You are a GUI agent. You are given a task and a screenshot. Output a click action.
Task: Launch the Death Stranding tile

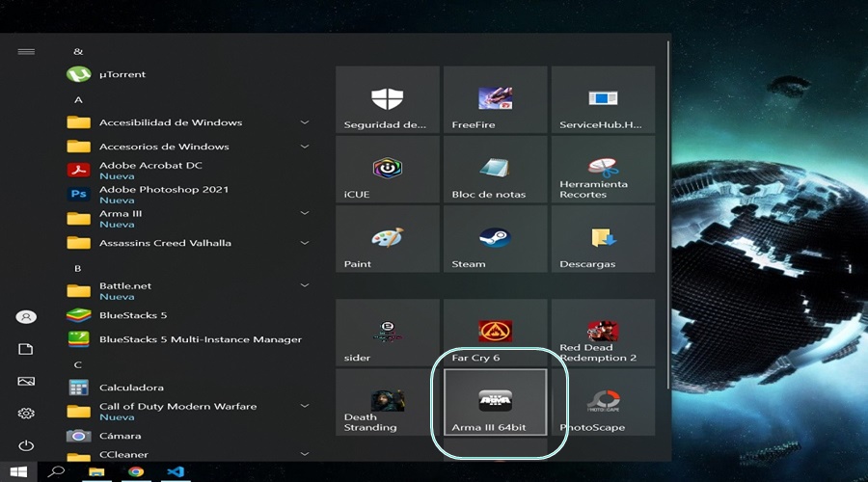click(388, 402)
